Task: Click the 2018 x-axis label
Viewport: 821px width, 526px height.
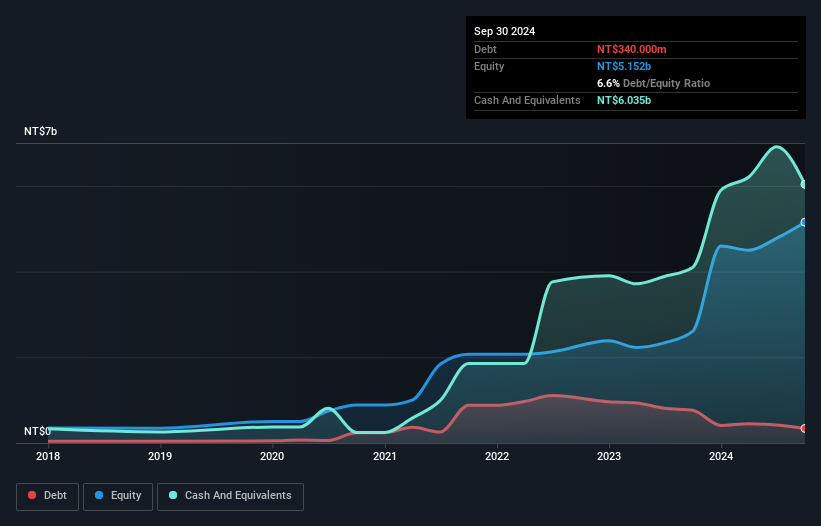Action: (48, 456)
